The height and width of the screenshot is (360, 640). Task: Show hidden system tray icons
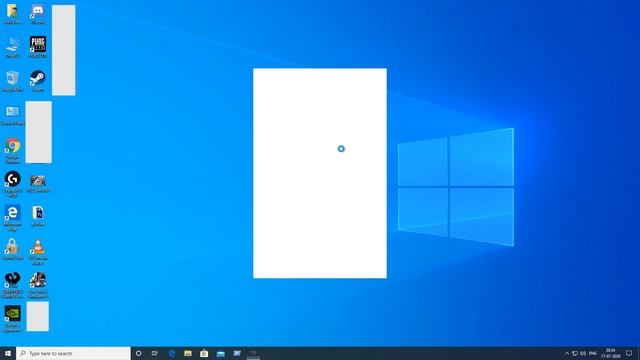click(x=567, y=353)
